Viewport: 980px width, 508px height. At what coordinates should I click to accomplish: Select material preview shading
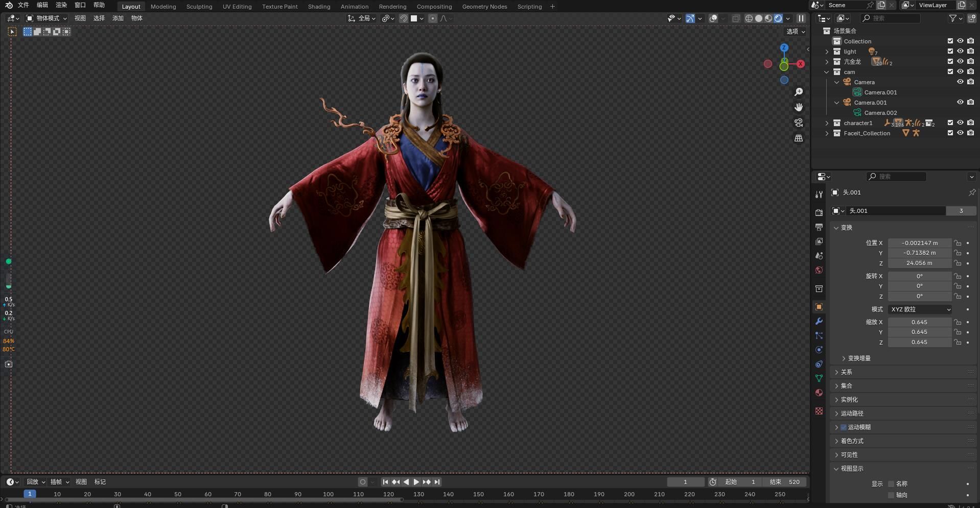(768, 18)
